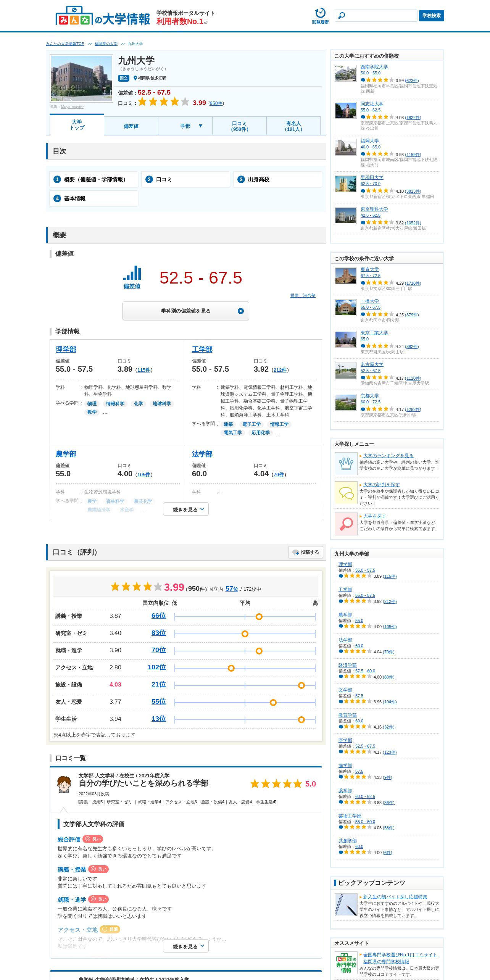The width and height of the screenshot is (490, 980).
Task: Open the Muyo master image source link
Action: pyautogui.click(x=72, y=107)
